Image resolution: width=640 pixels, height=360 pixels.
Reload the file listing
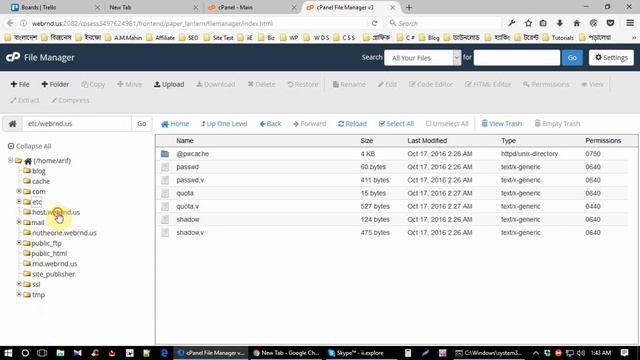[352, 124]
